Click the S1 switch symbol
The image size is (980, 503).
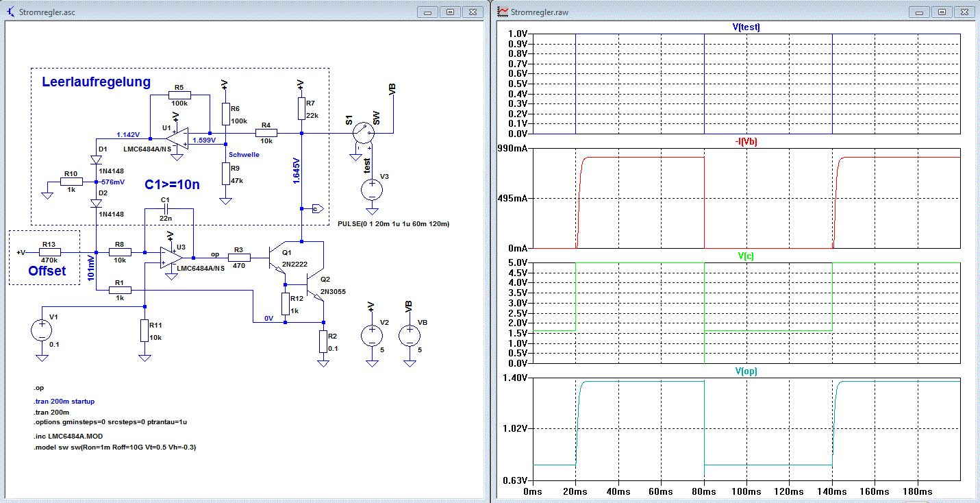click(364, 133)
